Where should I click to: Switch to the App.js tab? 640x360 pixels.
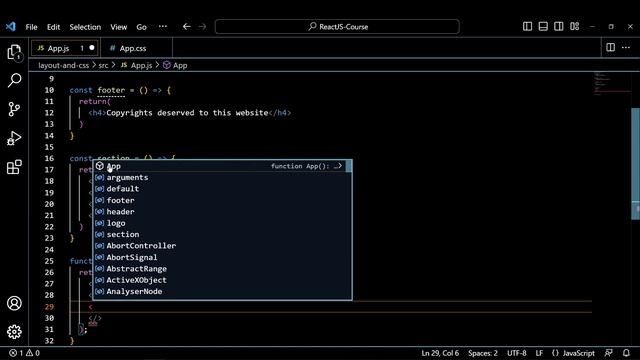pyautogui.click(x=64, y=48)
